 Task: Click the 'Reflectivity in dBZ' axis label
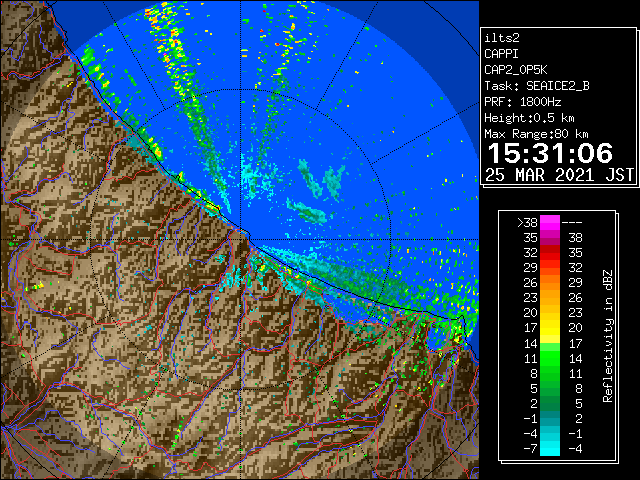608,336
